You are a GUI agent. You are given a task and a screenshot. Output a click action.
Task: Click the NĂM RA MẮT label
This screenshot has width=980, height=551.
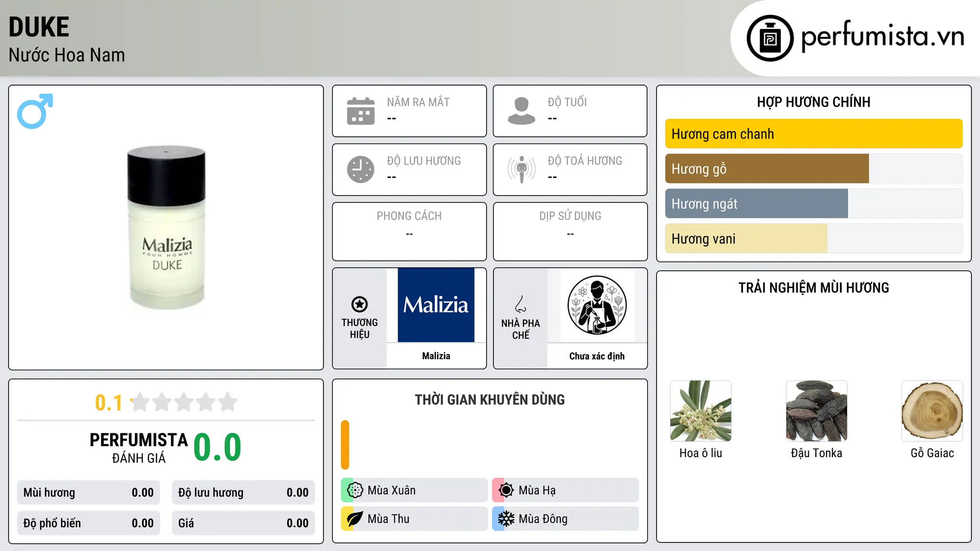tap(418, 102)
